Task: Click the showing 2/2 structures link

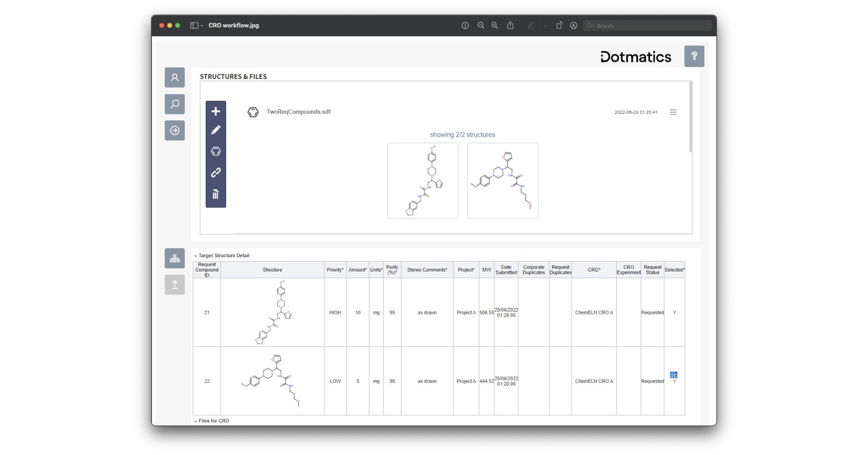Action: tap(462, 134)
